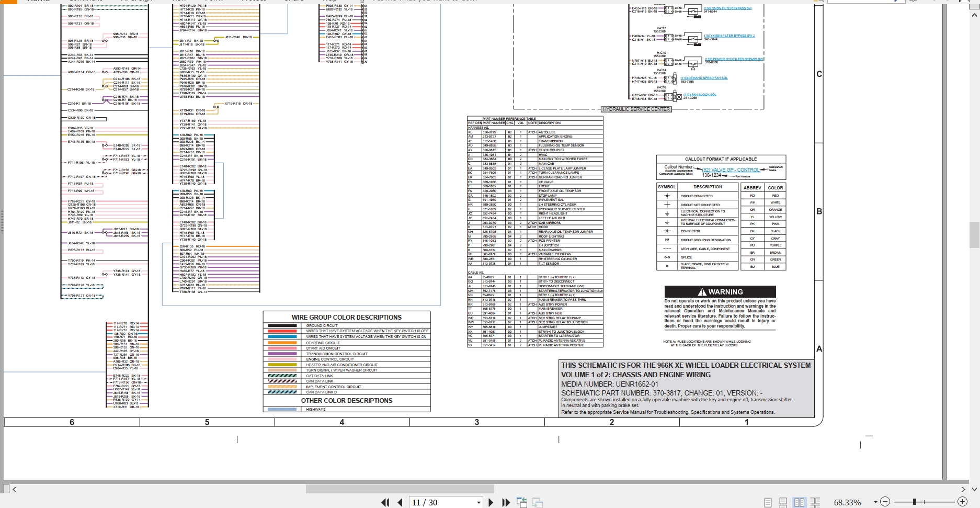The height and width of the screenshot is (508, 980).
Task: Open the (117) FAN BLOCK SOL link
Action: coord(700,95)
